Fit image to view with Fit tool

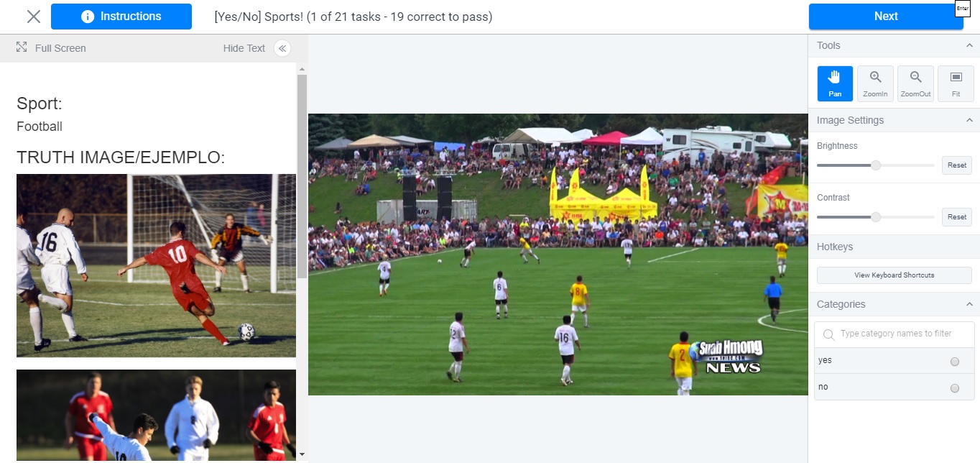coord(956,83)
